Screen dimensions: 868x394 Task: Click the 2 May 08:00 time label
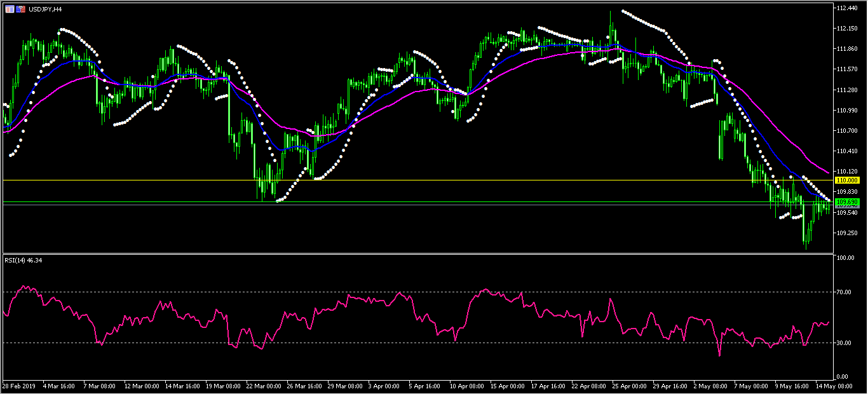coord(710,386)
